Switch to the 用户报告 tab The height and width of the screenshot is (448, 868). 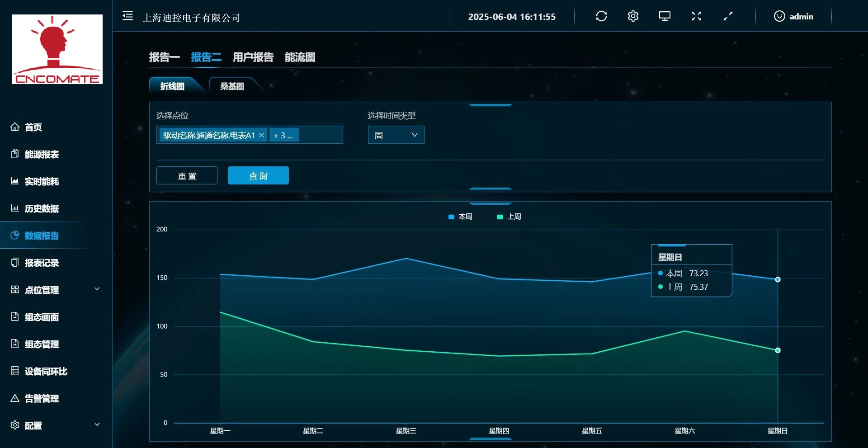(x=253, y=57)
